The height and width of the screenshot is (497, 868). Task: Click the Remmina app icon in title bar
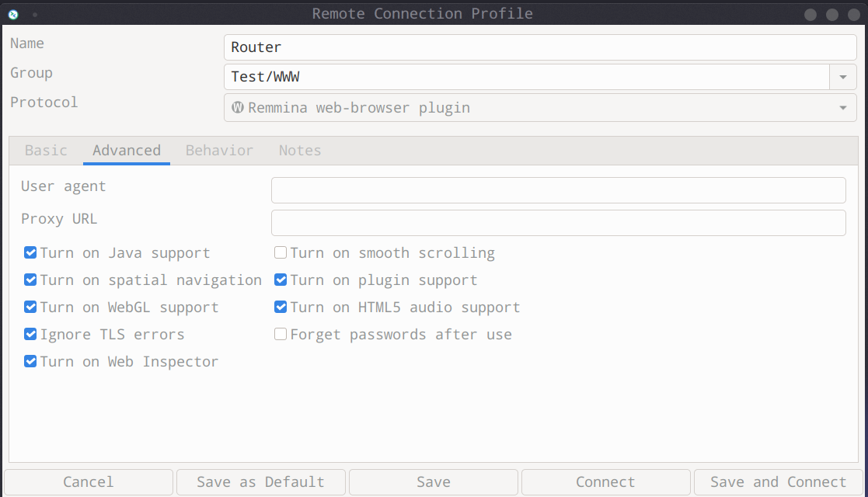point(13,14)
